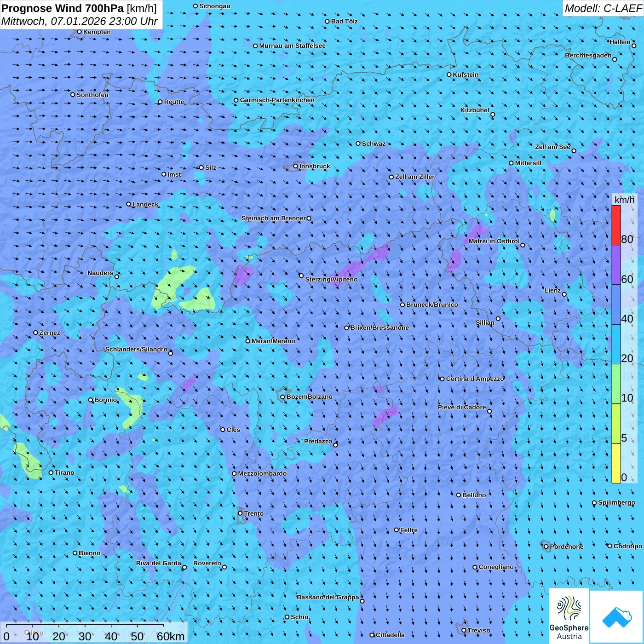Click the 'Rovereto' place name
This screenshot has height=644, width=644.
207,563
